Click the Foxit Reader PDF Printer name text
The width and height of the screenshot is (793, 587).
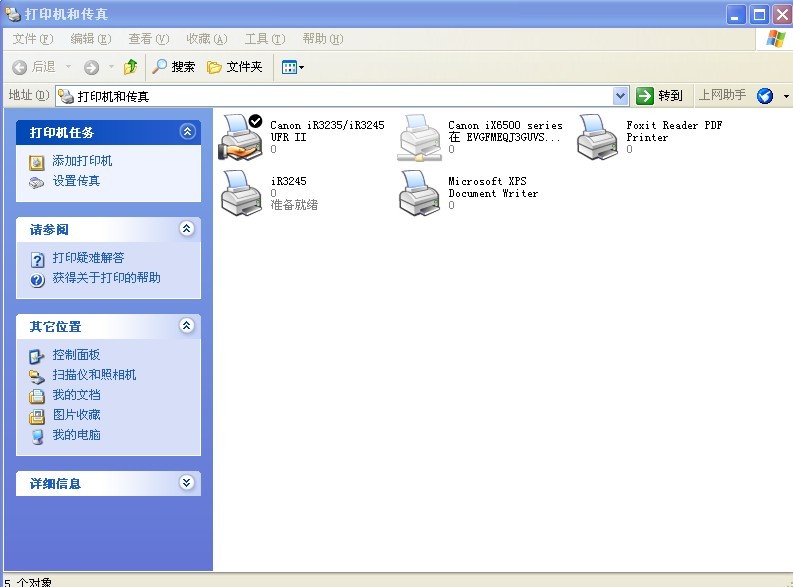[x=674, y=131]
